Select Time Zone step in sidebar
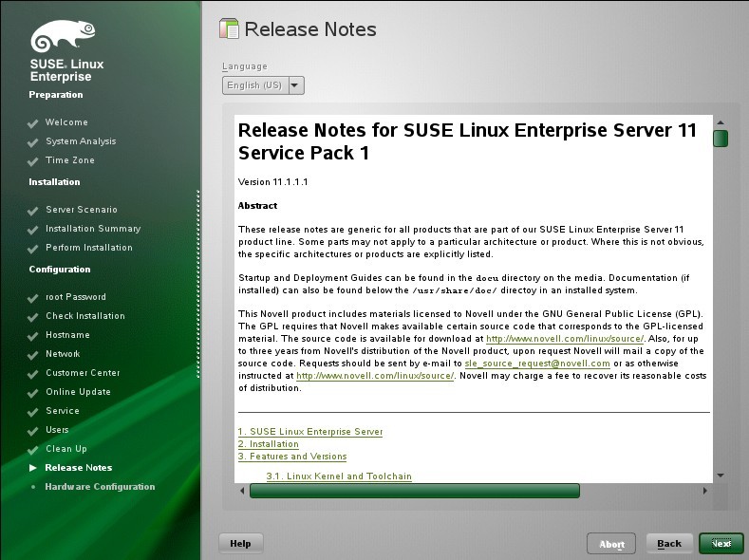Viewport: 749px width, 560px height. pyautogui.click(x=69, y=160)
